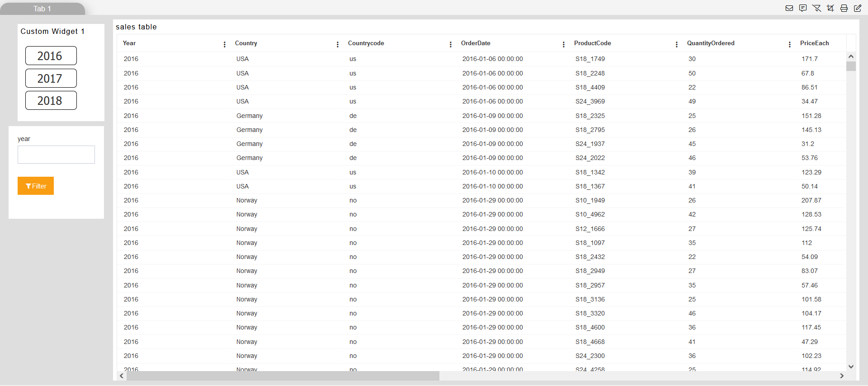The image size is (868, 386).
Task: Select product code S12_1666 cell
Action: (x=590, y=229)
